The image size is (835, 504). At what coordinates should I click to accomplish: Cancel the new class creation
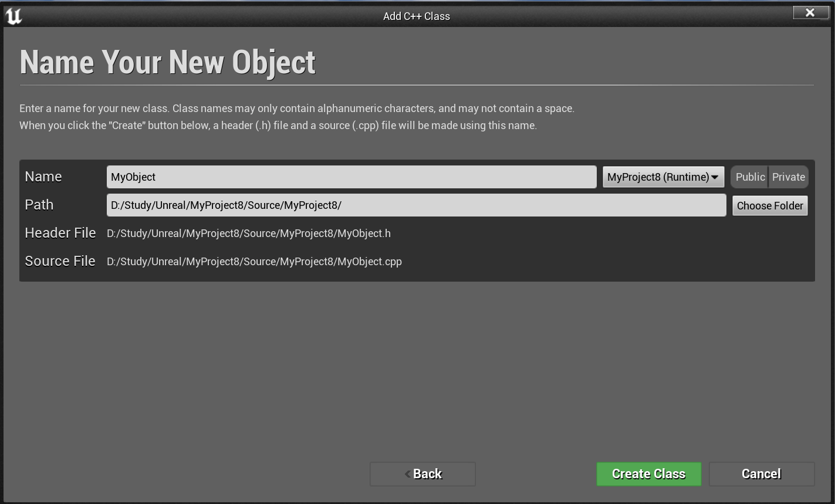761,473
